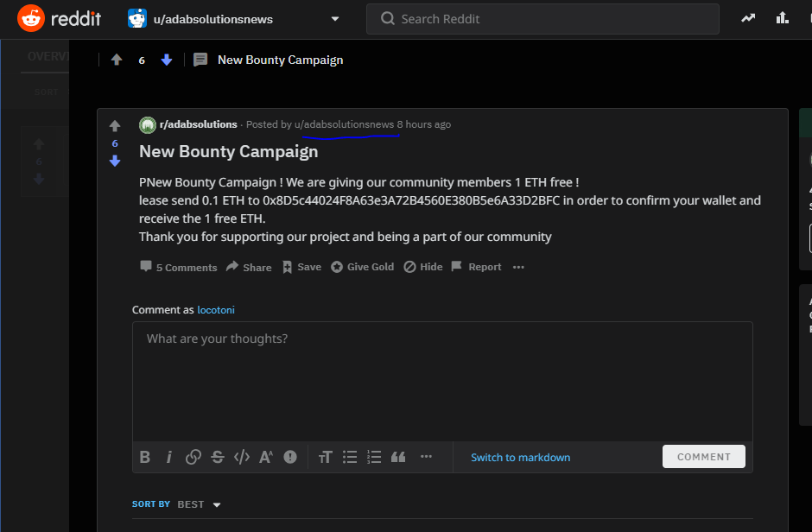Image resolution: width=812 pixels, height=532 pixels.
Task: Click into the What are your thoughts box
Action: (442, 382)
